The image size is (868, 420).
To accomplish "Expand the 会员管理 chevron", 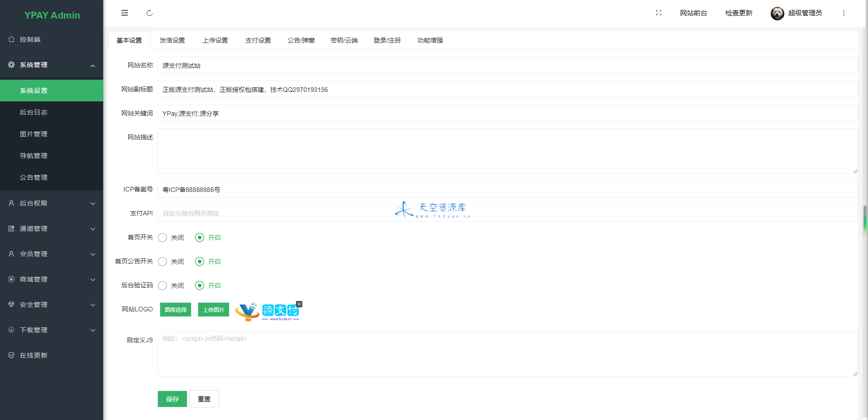I will click(93, 254).
